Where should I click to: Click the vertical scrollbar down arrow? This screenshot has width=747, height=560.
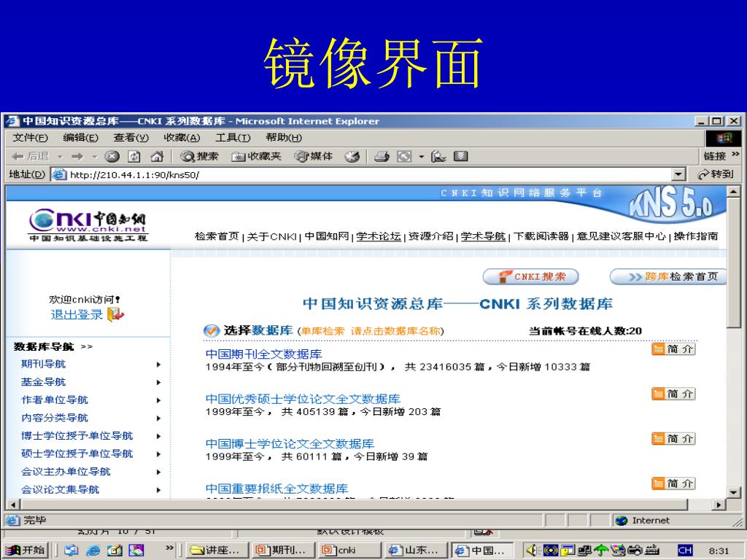(x=734, y=492)
